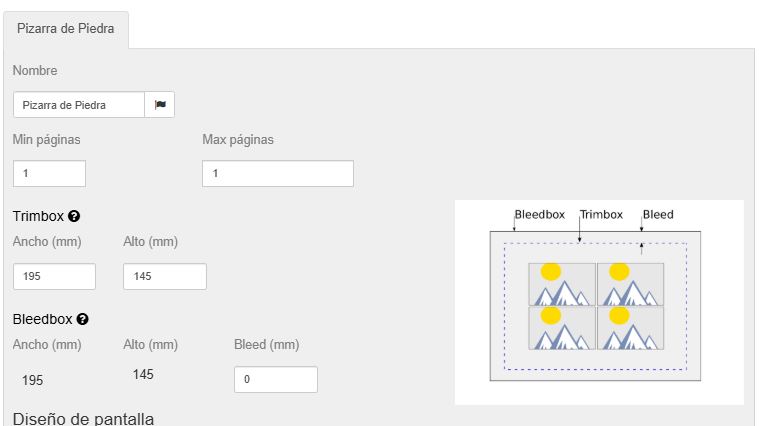Click the Bleedbox Alto value 145

[143, 374]
